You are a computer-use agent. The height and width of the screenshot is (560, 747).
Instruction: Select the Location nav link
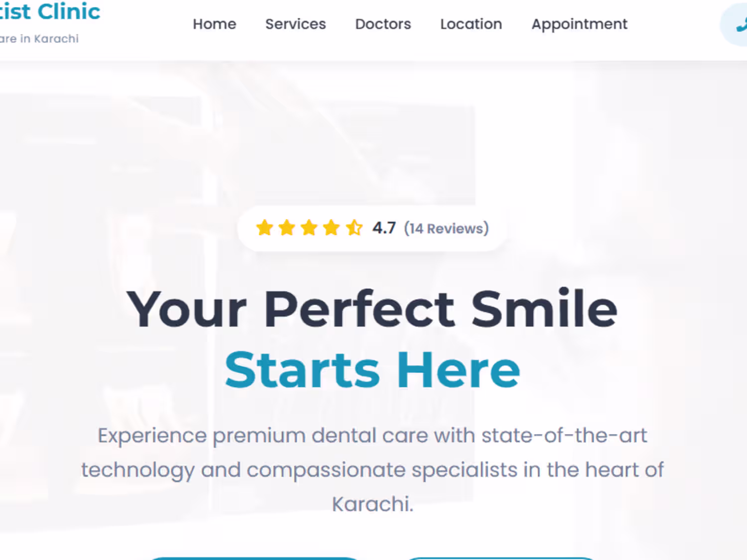[471, 24]
